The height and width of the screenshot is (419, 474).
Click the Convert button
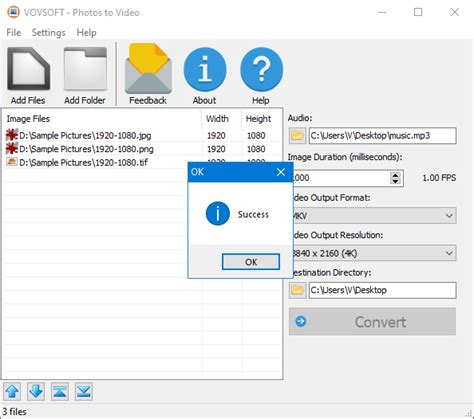pyautogui.click(x=372, y=322)
